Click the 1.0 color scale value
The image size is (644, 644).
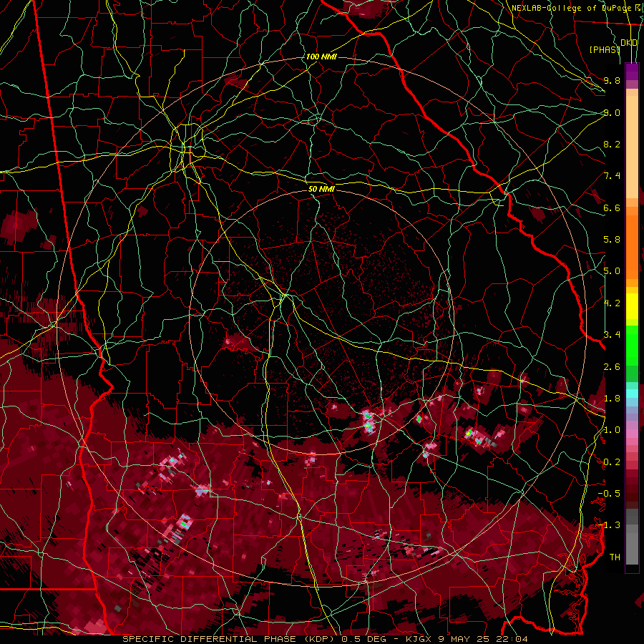pyautogui.click(x=612, y=430)
